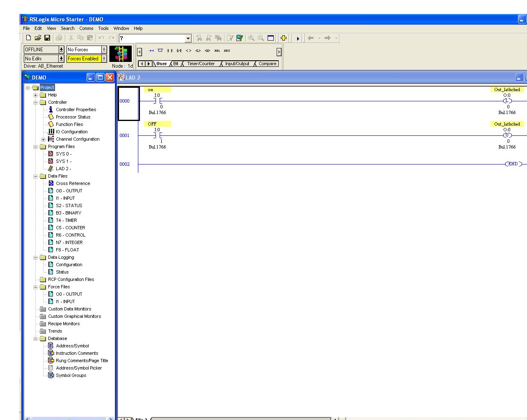Click the Verify file icon
This screenshot has width=527, height=420.
[230, 38]
